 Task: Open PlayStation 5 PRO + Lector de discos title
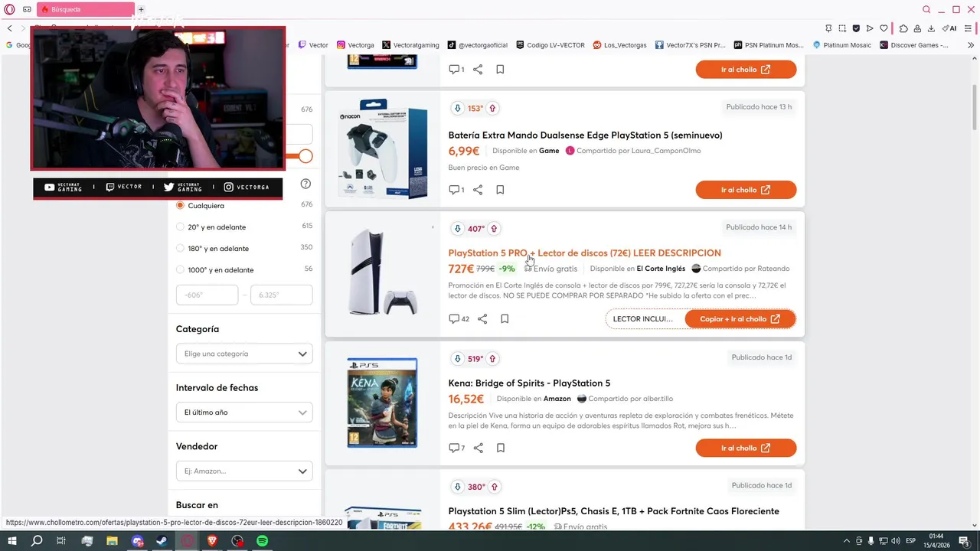click(584, 253)
